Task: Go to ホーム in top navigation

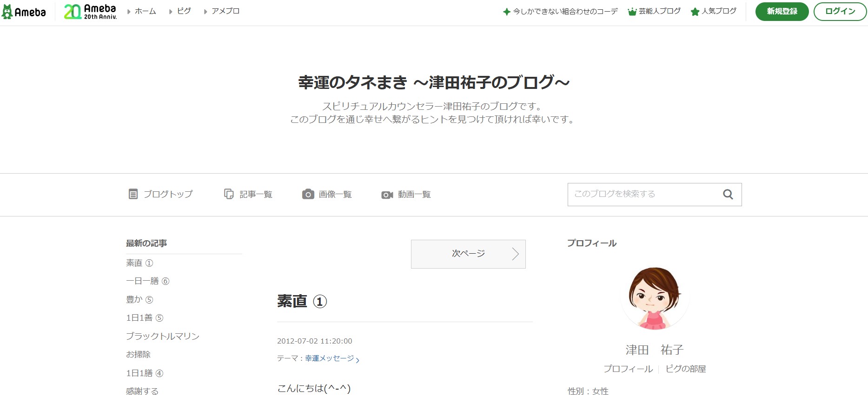Action: coord(145,11)
